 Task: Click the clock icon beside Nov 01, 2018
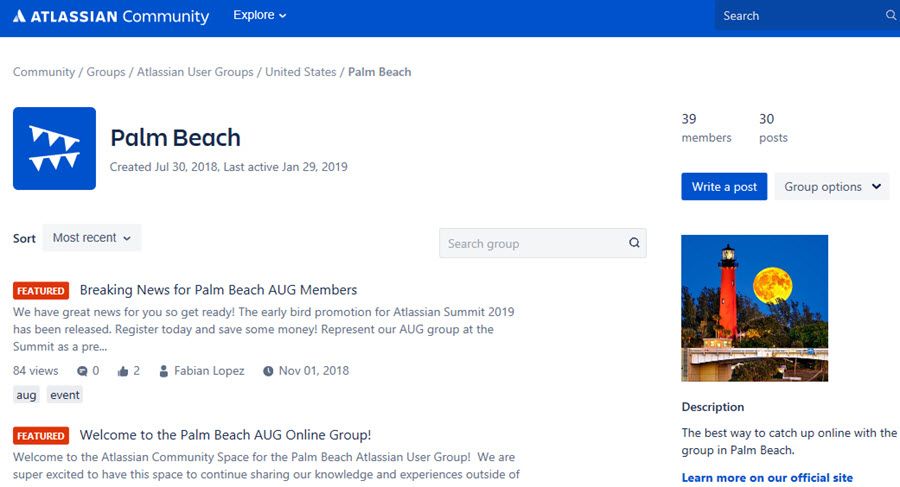point(268,371)
